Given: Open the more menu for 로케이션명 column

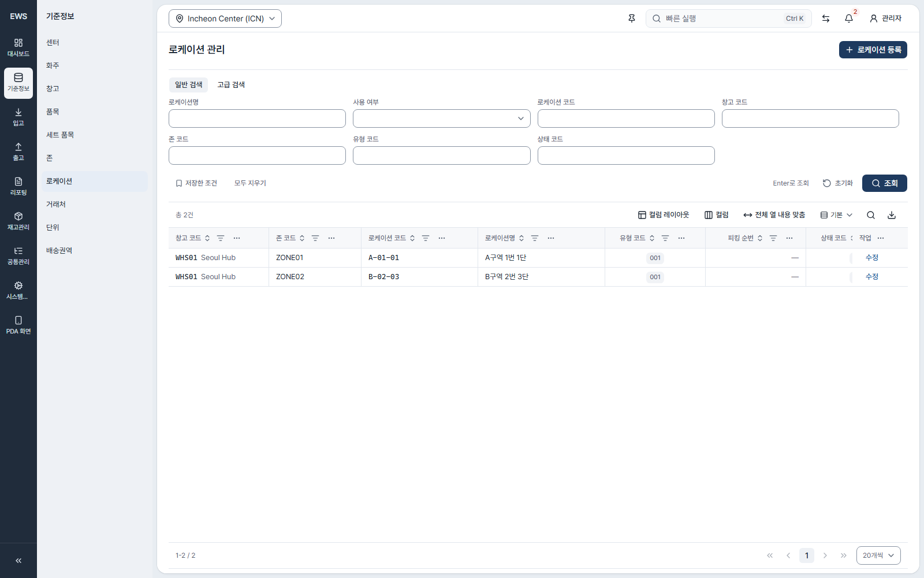Looking at the screenshot, I should pyautogui.click(x=551, y=238).
